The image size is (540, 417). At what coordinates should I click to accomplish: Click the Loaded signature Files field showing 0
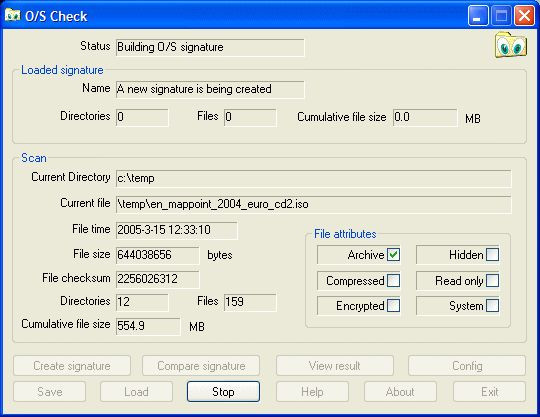click(x=250, y=118)
